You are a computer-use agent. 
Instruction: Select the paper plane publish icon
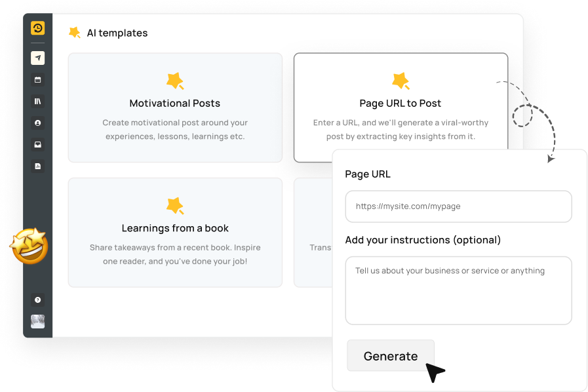point(37,58)
